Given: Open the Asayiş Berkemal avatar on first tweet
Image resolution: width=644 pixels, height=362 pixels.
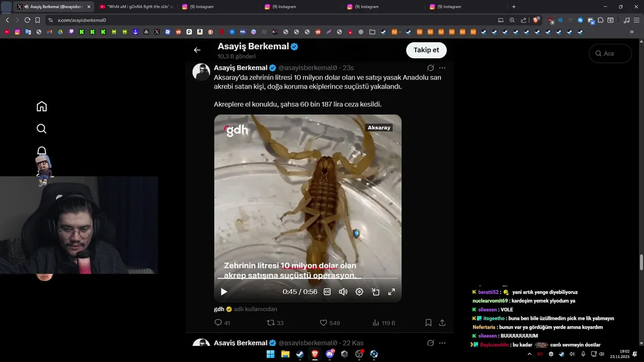Looking at the screenshot, I should point(201,72).
